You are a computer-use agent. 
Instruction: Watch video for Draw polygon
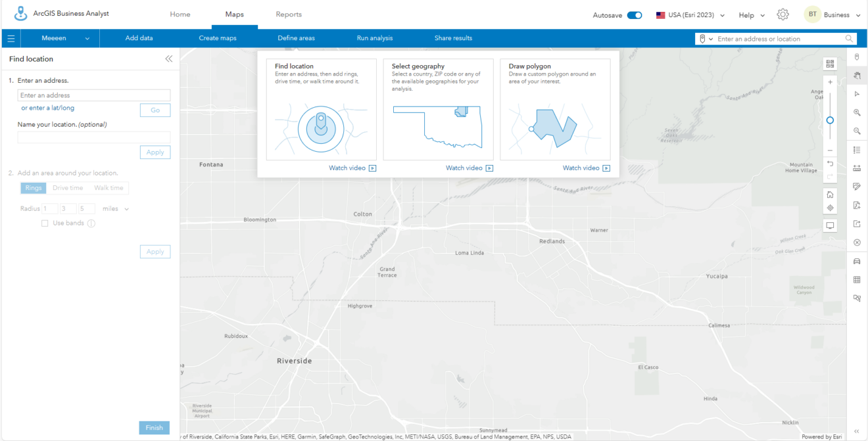[x=587, y=168]
